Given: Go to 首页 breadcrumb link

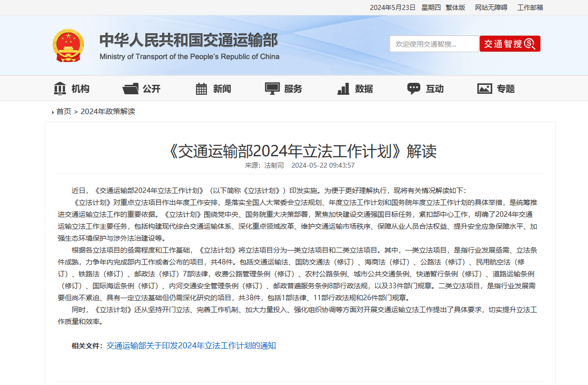Looking at the screenshot, I should click(64, 111).
